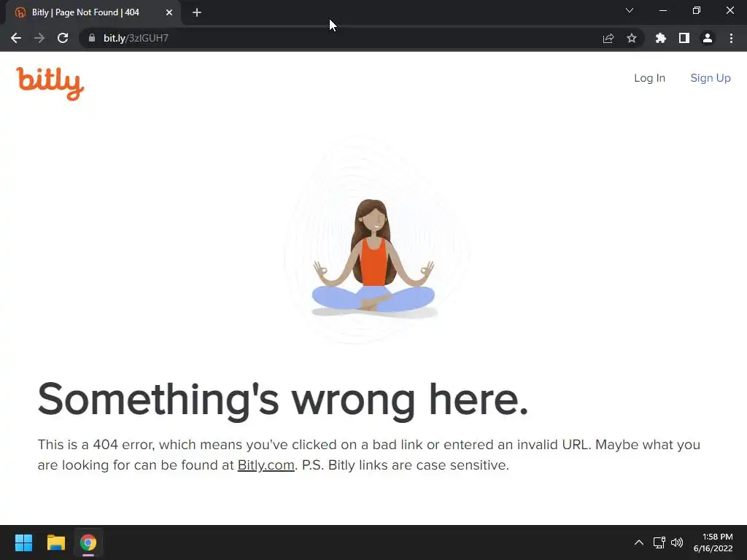
Task: Click the browser forward arrow
Action: coord(39,38)
